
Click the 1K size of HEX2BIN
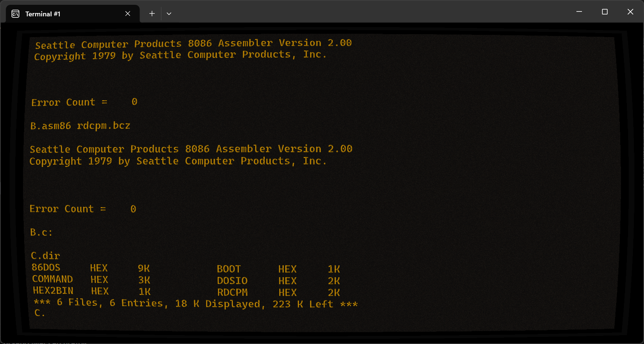(144, 291)
